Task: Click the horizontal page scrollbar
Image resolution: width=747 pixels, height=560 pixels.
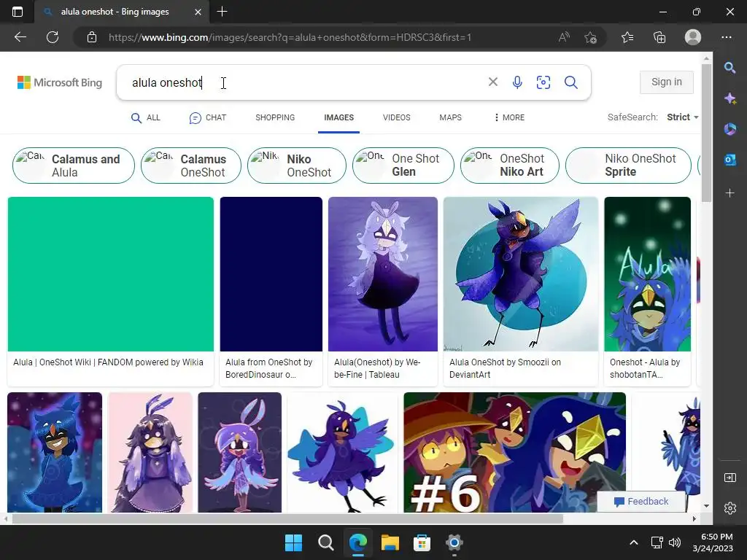Action: [287, 518]
